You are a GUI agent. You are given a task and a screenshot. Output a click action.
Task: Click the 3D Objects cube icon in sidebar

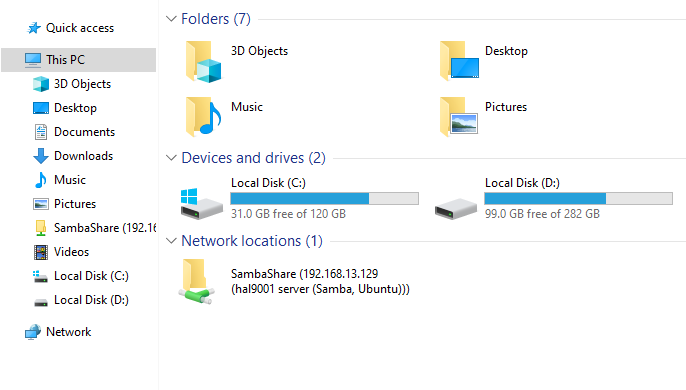(x=41, y=84)
